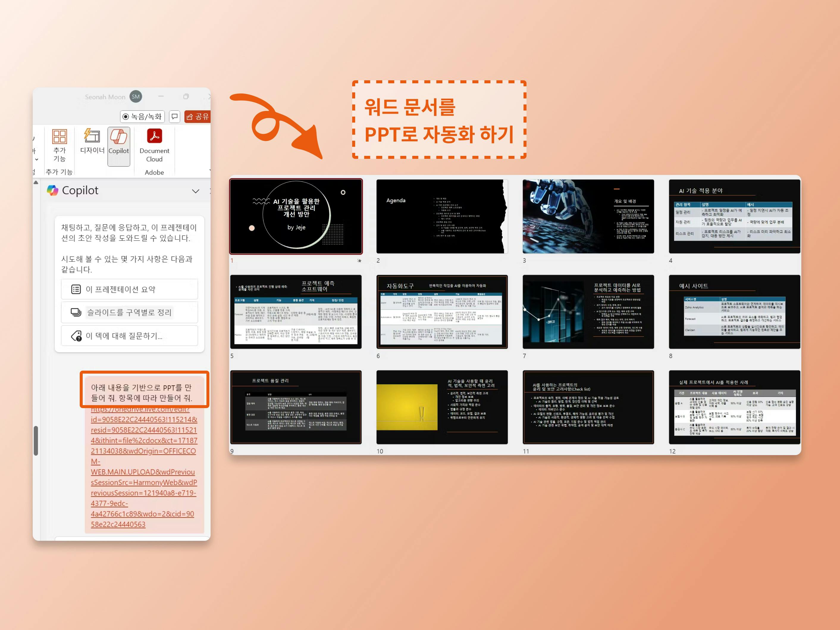840x630 pixels.
Task: Open the comments speech-bubble icon
Action: (x=175, y=116)
